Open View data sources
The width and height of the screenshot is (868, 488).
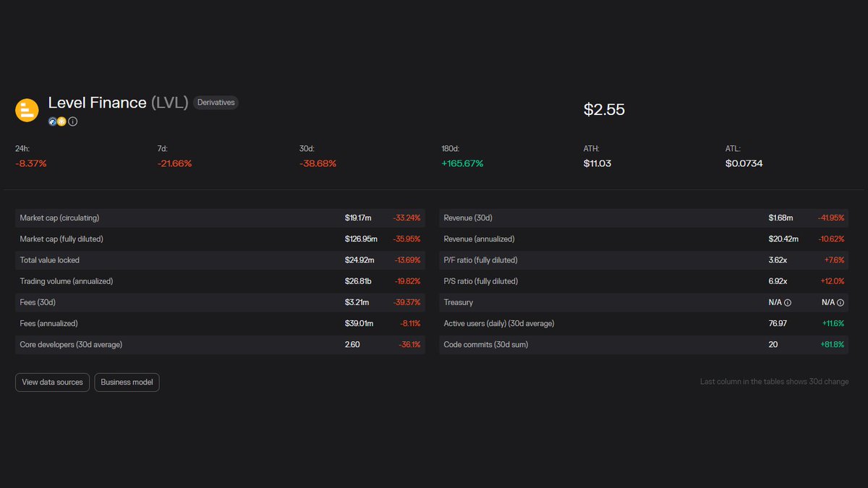[x=52, y=382]
